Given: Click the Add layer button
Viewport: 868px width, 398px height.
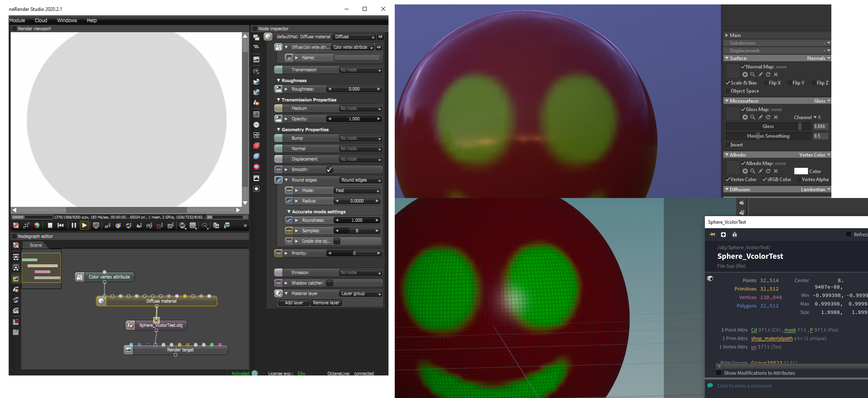Looking at the screenshot, I should [294, 303].
